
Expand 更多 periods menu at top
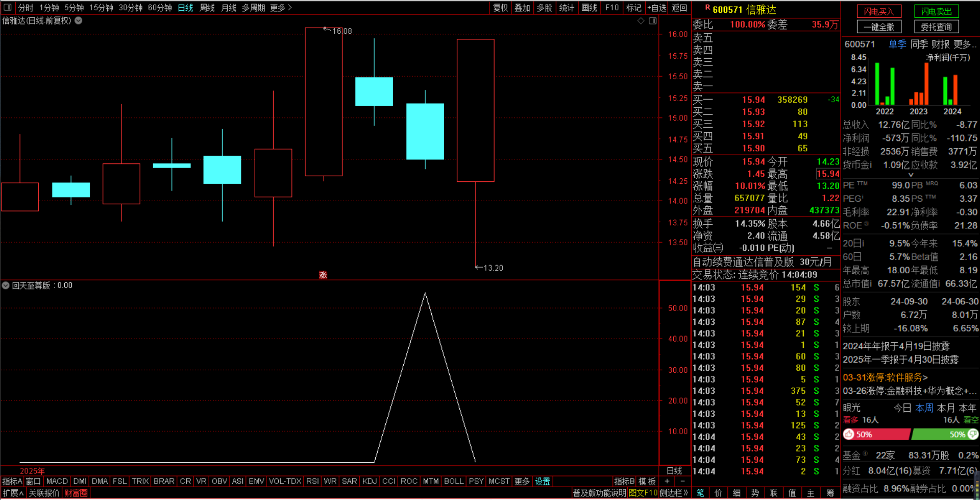pyautogui.click(x=281, y=8)
